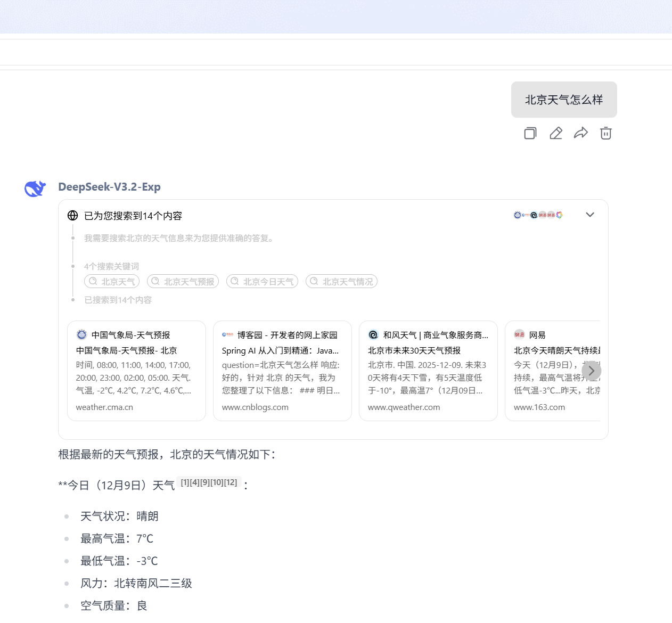Screen dimensions: 672x623
Task: Open the 中国气象局-天气预报 source card
Action: coord(136,371)
